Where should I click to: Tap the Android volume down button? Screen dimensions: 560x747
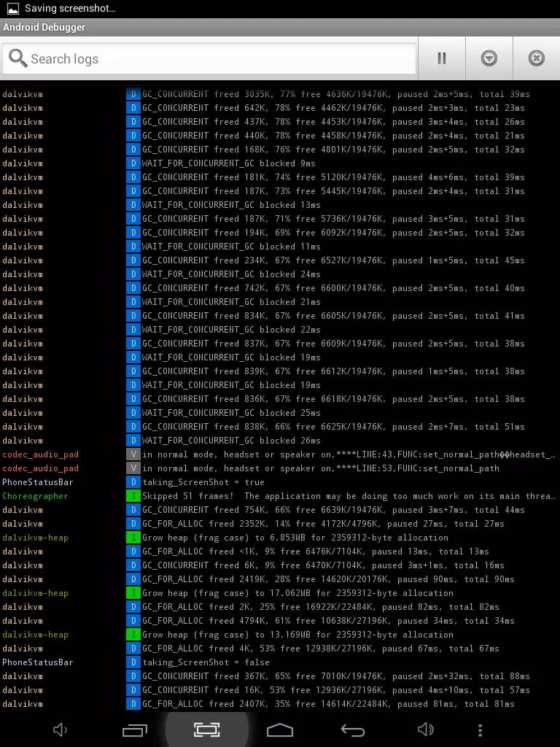[60, 729]
